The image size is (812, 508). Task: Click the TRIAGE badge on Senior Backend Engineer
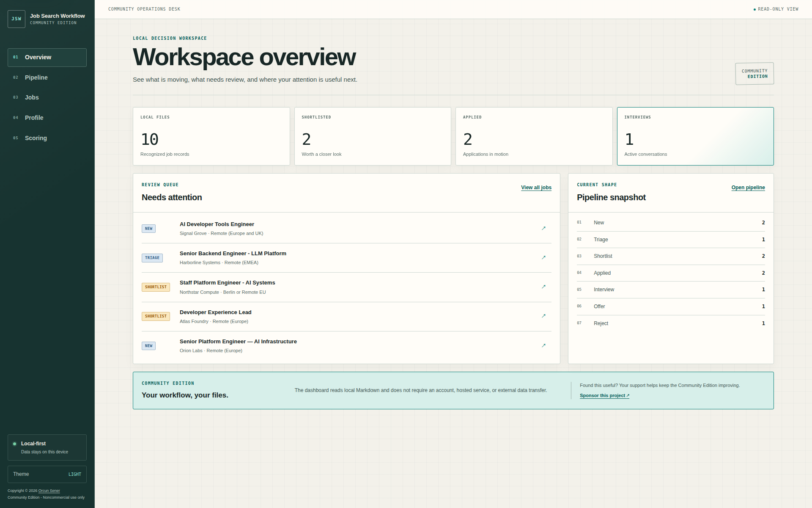point(152,258)
